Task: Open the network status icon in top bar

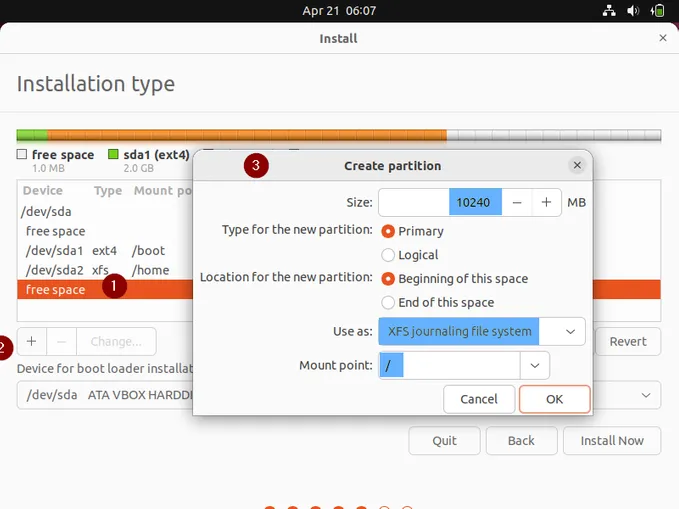Action: point(609,11)
